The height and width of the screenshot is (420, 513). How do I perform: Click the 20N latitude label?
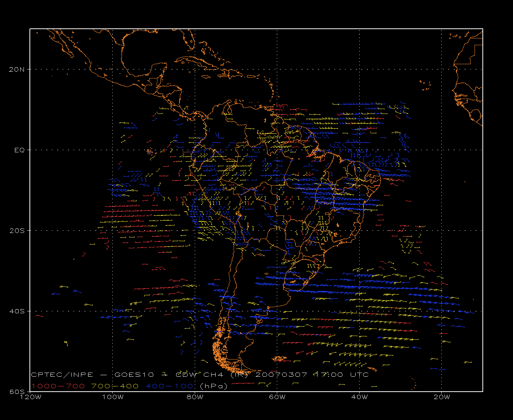pos(16,69)
